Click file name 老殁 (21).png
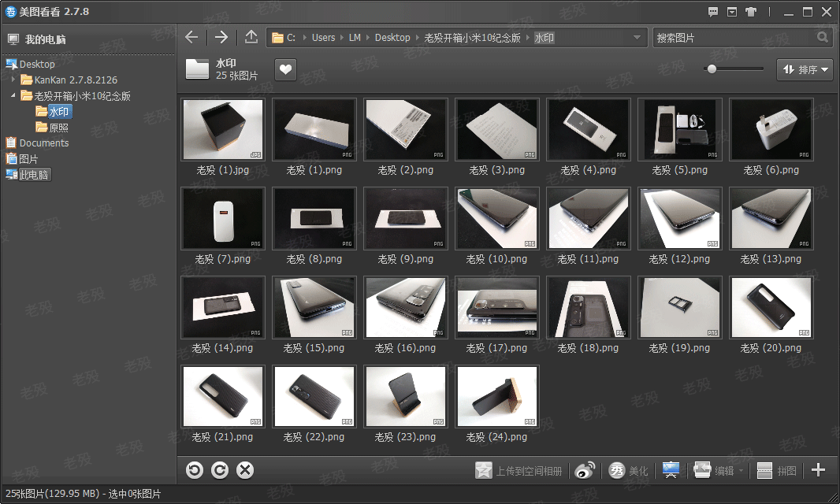 pyautogui.click(x=222, y=436)
